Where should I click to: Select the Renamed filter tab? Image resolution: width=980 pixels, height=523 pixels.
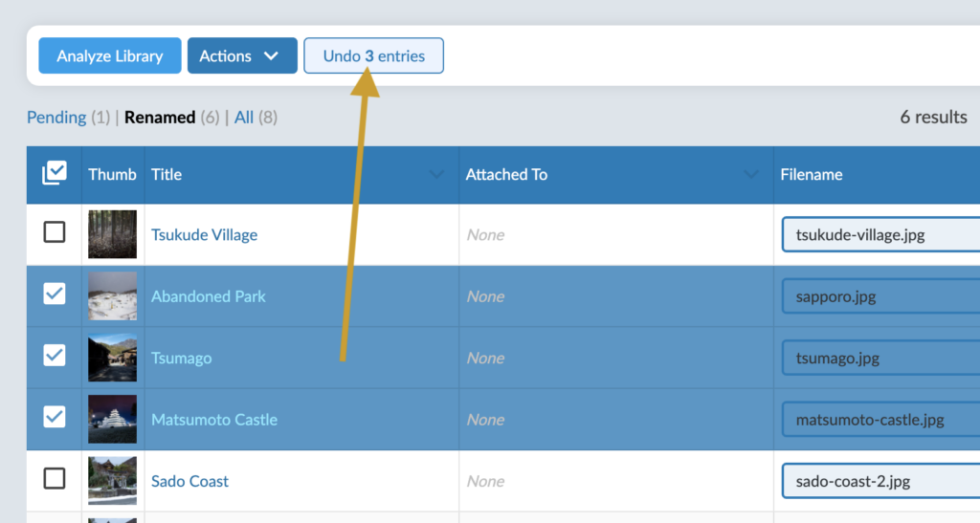[160, 118]
